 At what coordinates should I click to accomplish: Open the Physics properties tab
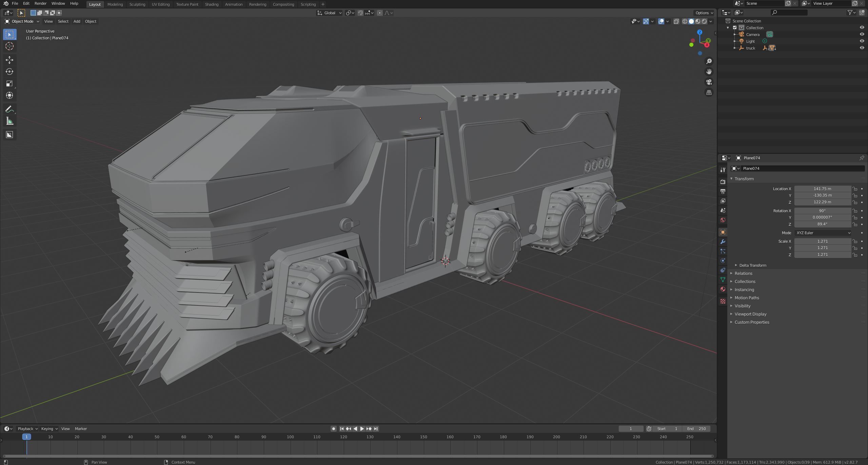tap(723, 261)
